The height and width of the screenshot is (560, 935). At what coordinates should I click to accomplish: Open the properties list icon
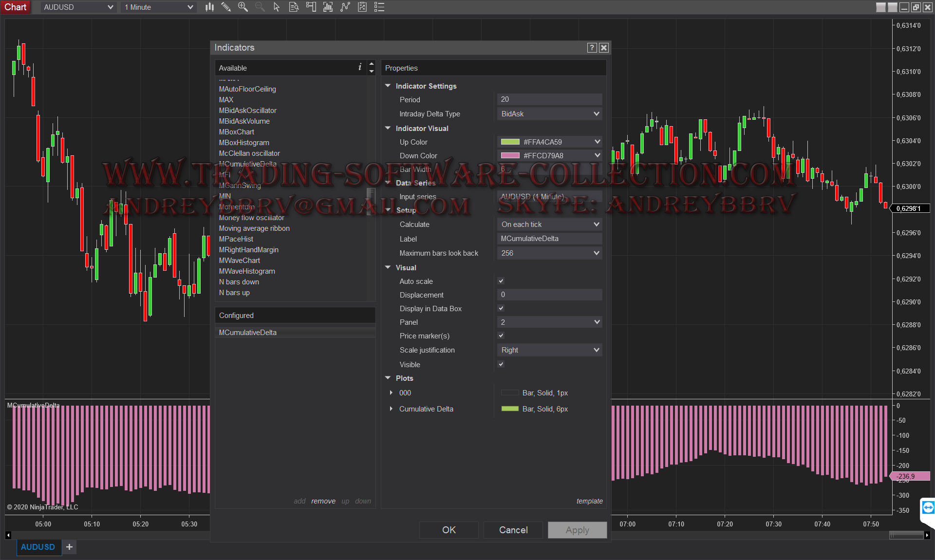(379, 7)
